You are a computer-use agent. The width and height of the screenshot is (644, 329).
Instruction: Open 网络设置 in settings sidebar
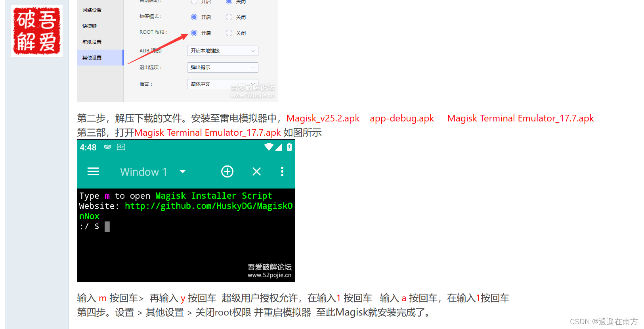92,10
